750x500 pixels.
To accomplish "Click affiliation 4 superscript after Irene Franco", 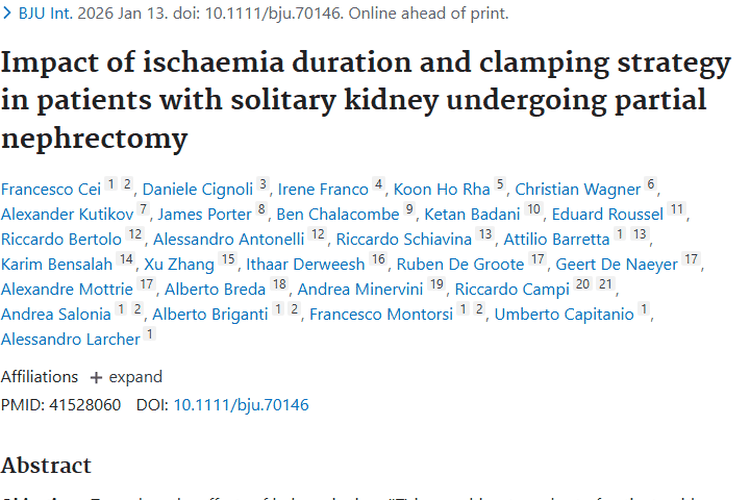I will click(x=379, y=185).
